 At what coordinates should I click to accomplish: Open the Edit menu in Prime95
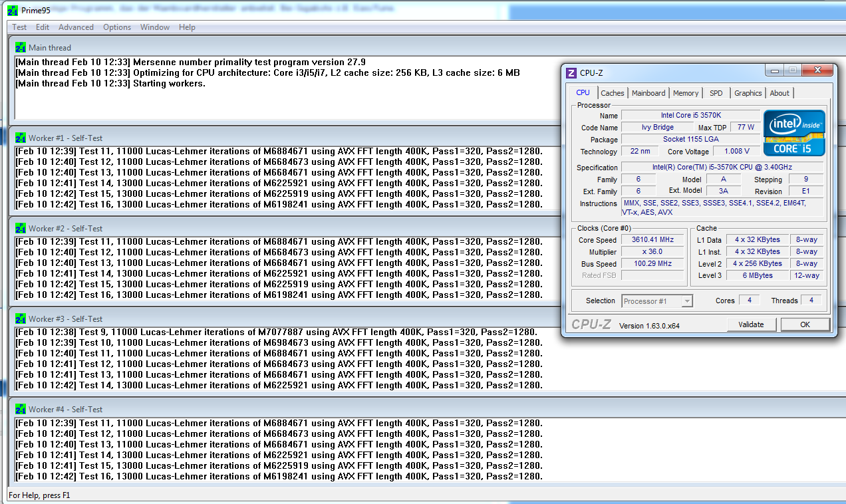[x=43, y=27]
